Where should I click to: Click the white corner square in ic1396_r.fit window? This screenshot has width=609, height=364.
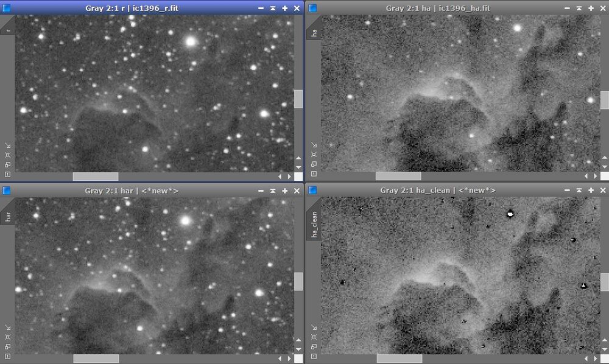pyautogui.click(x=298, y=177)
